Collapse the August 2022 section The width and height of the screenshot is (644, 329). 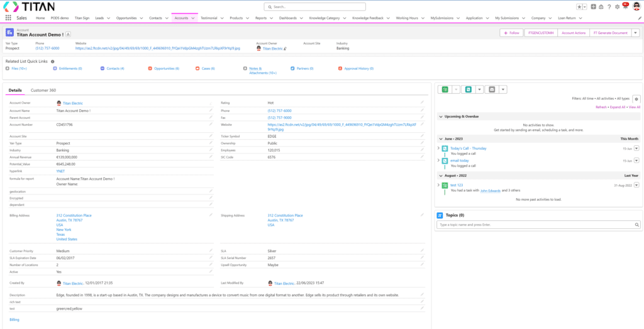tap(440, 176)
